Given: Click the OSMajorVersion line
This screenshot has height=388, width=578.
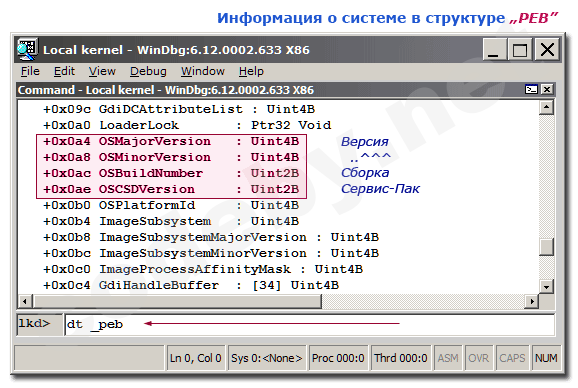Looking at the screenshot, I should point(171,141).
